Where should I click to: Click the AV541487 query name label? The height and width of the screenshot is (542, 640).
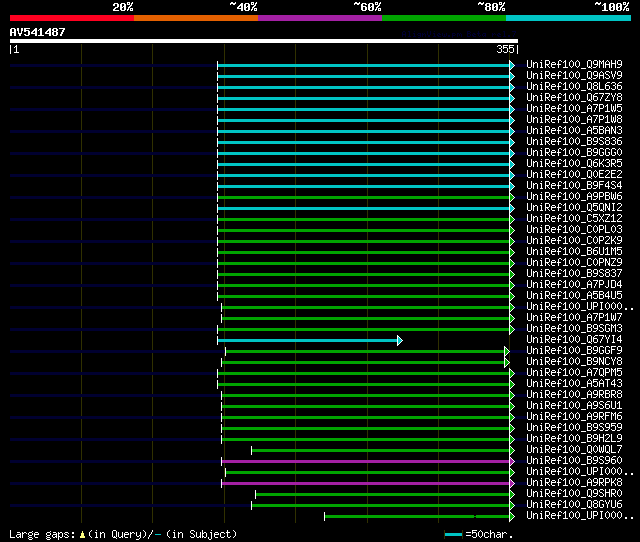38,32
